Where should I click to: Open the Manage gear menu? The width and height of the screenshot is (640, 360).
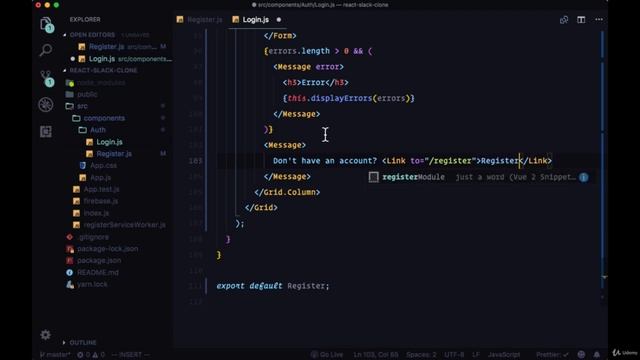46,335
